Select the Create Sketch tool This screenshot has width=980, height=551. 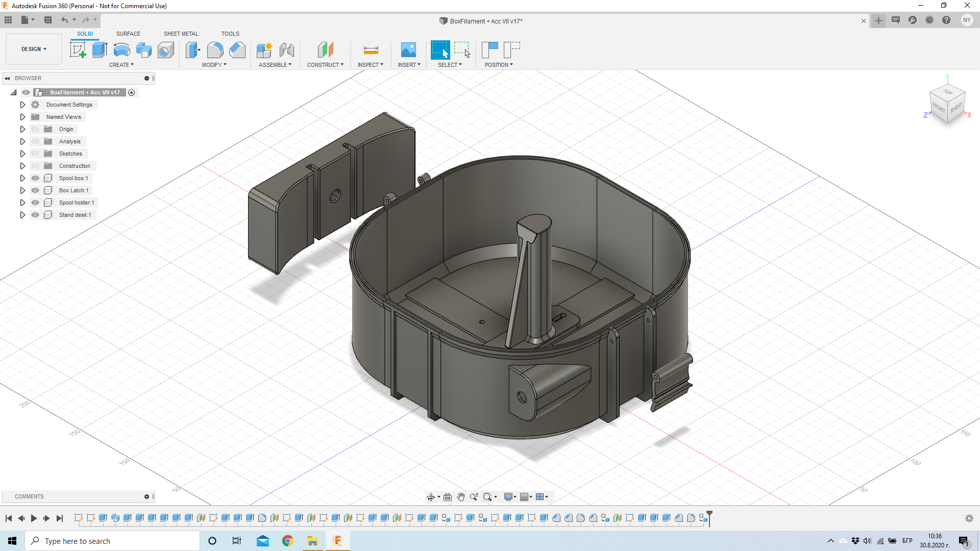(x=78, y=49)
